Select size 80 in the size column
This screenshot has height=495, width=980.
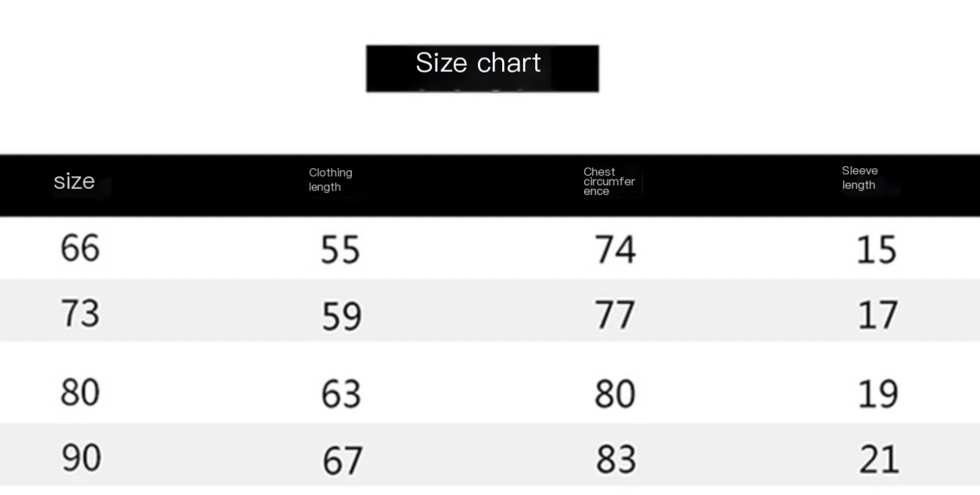coord(80,392)
